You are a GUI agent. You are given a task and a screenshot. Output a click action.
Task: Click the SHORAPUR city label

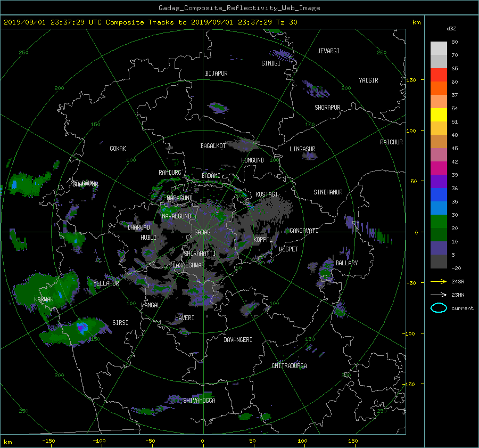tap(327, 108)
